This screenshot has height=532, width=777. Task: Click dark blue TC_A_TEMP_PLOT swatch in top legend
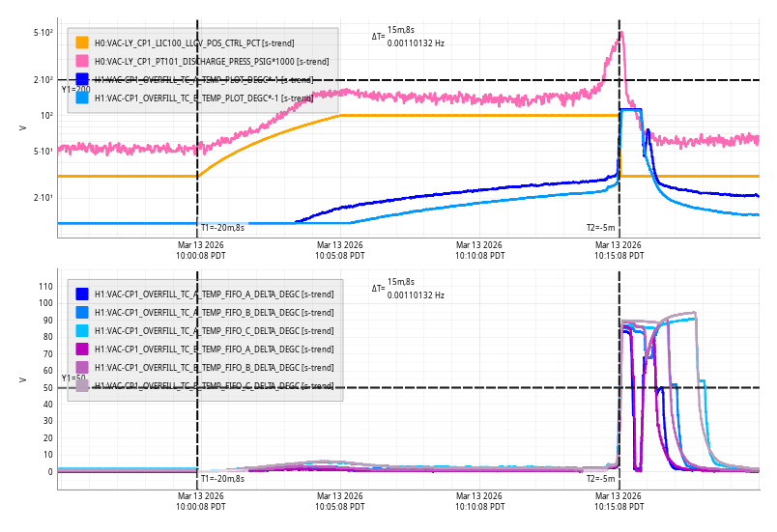pos(82,79)
